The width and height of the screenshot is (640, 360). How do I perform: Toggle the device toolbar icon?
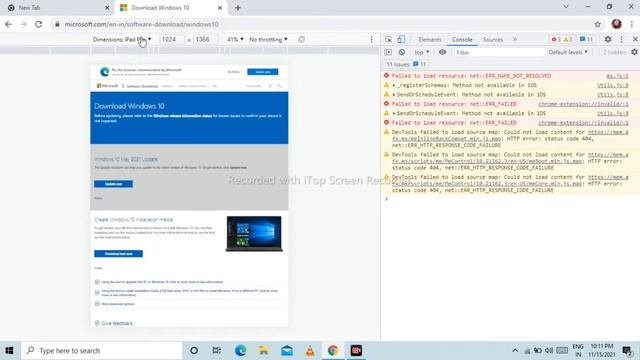coord(401,39)
